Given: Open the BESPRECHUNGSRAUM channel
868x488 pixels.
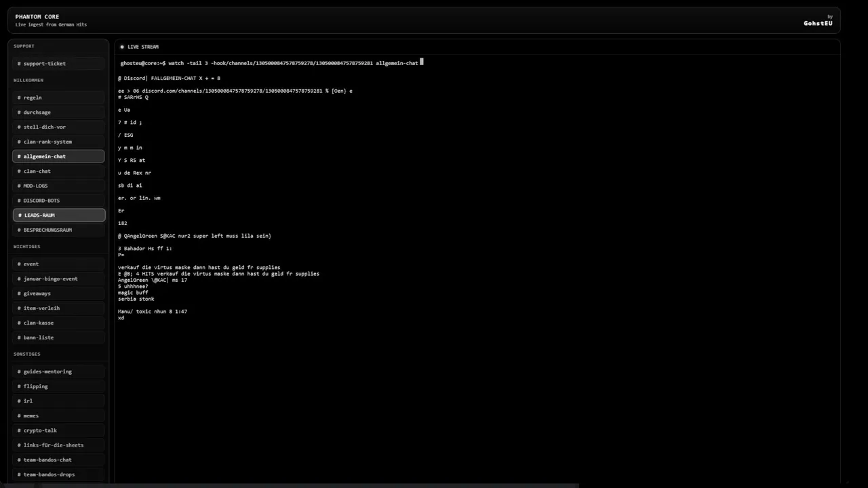Looking at the screenshot, I should (x=59, y=230).
